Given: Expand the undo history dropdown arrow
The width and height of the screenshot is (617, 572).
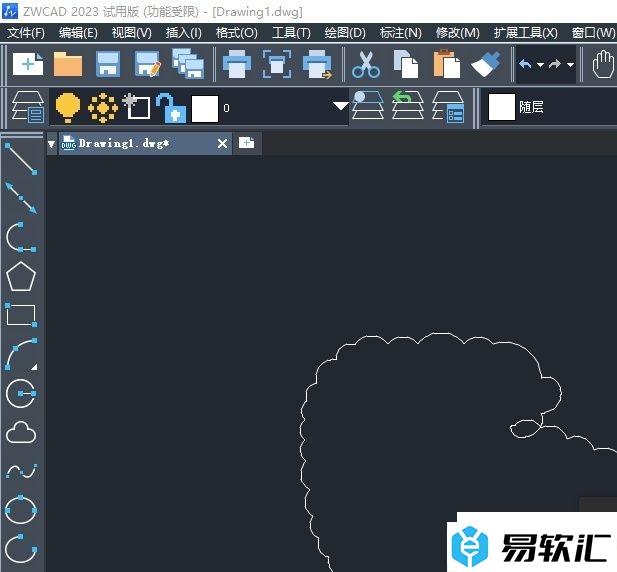Looking at the screenshot, I should 540,65.
